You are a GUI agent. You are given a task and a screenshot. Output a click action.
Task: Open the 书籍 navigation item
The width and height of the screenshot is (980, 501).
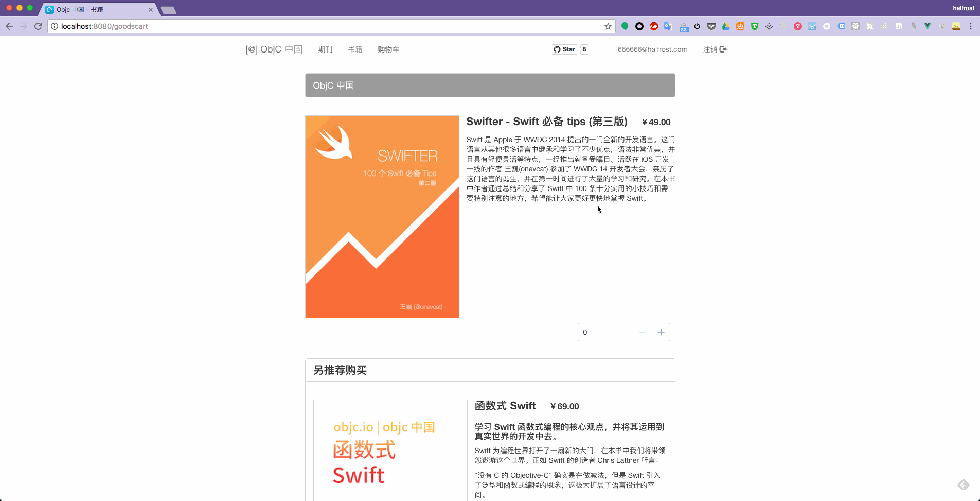click(x=355, y=49)
